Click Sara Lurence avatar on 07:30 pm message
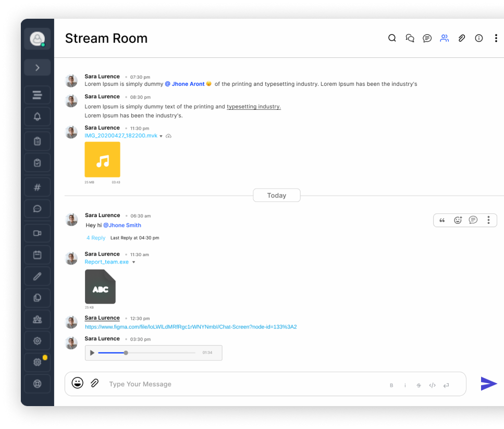This screenshot has width=504, height=429. point(71,81)
